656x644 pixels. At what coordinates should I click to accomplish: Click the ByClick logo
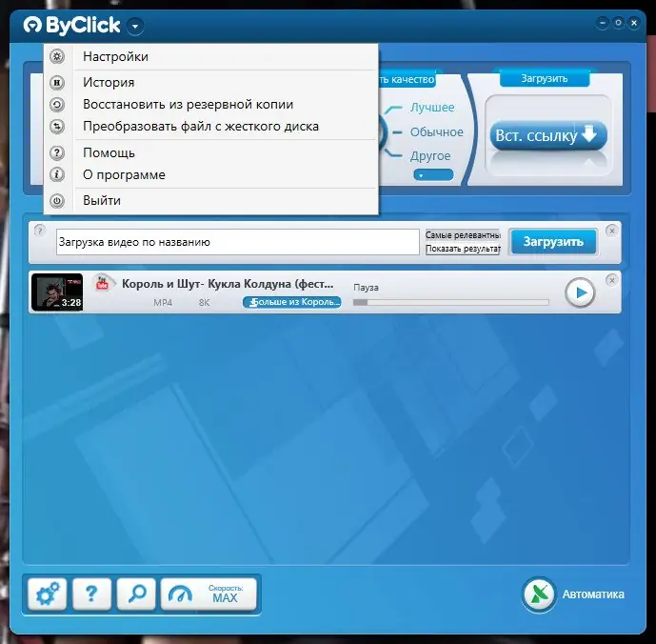[72, 25]
